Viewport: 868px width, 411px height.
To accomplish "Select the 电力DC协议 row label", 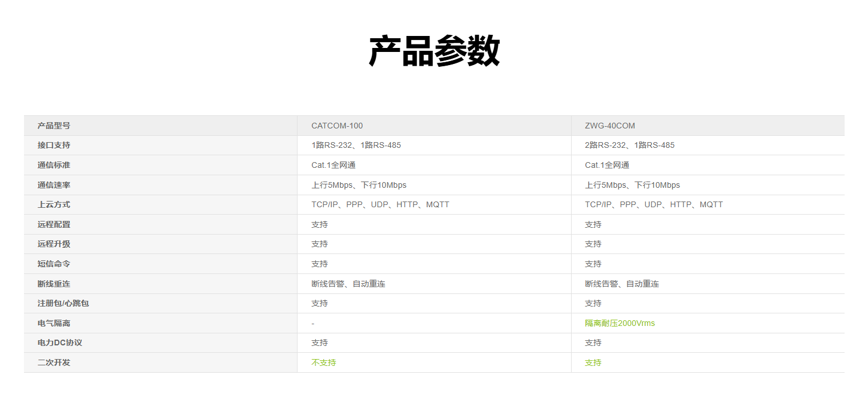I will click(60, 342).
